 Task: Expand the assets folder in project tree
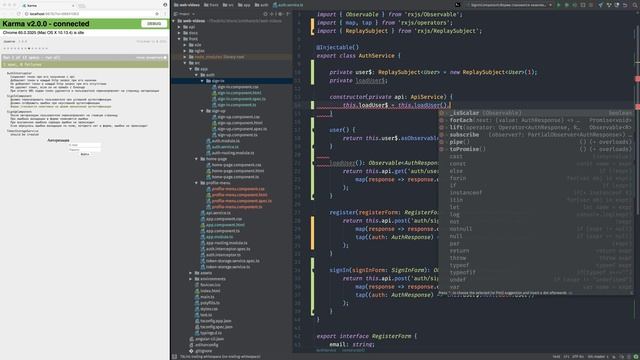pyautogui.click(x=191, y=273)
